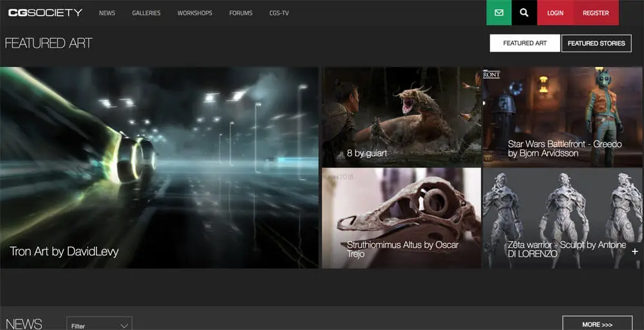This screenshot has width=644, height=330.
Task: Click the search magnifier icon
Action: (x=524, y=13)
